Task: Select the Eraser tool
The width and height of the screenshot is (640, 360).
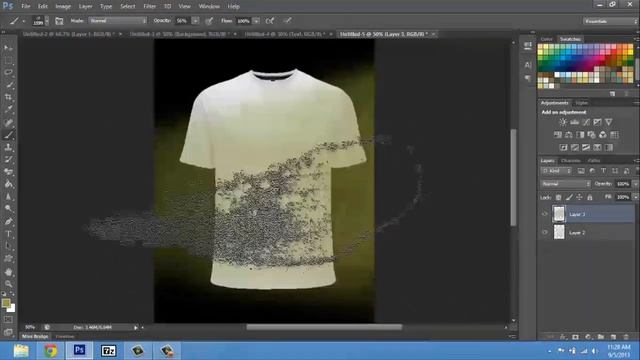Action: [x=8, y=172]
